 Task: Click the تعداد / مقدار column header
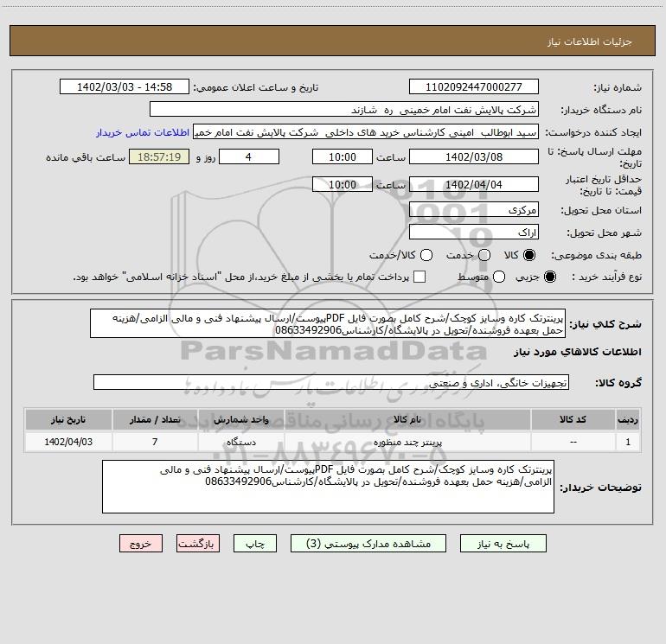(x=155, y=419)
